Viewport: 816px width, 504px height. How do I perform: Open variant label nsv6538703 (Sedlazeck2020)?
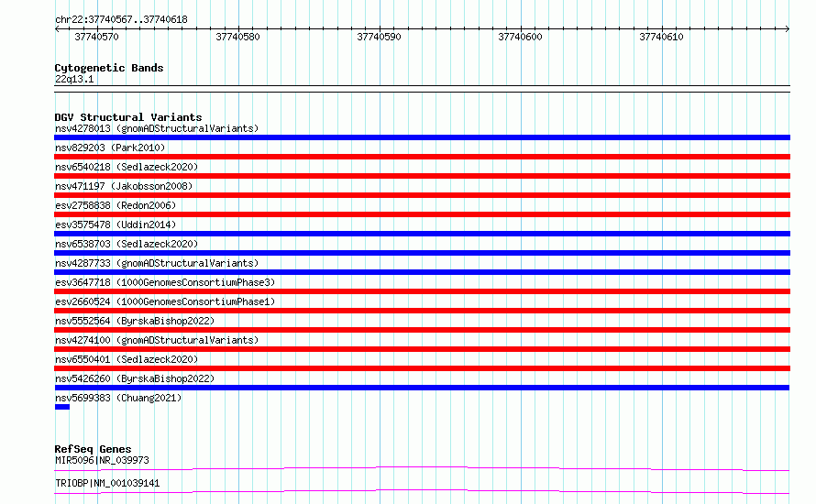pos(127,244)
